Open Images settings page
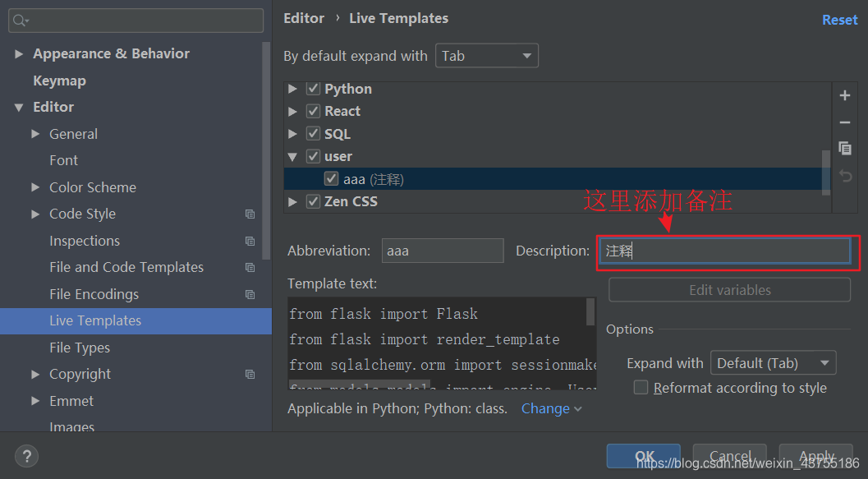This screenshot has height=479, width=868. (x=72, y=426)
